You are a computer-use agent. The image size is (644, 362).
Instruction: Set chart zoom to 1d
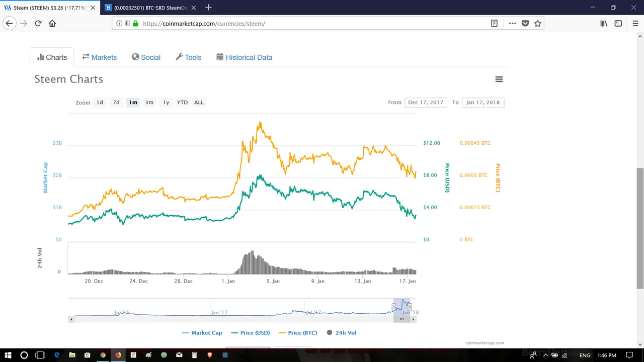(100, 102)
